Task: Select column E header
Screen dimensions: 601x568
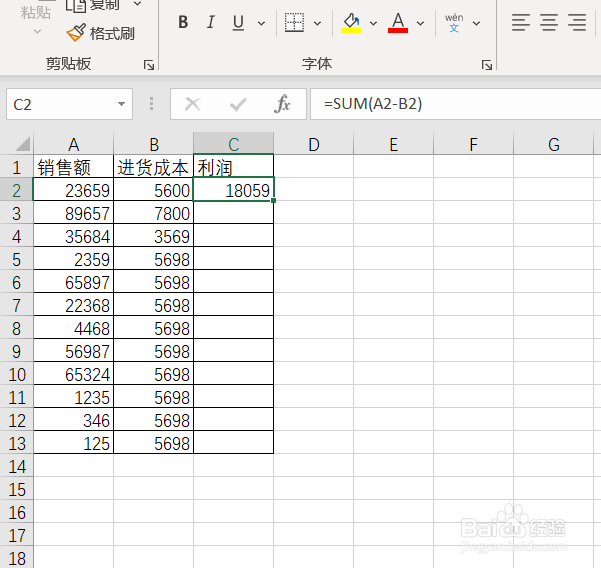Action: coord(393,144)
